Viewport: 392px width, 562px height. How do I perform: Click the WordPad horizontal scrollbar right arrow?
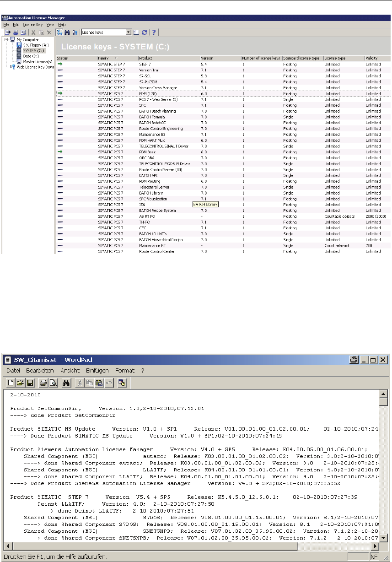[x=376, y=547]
